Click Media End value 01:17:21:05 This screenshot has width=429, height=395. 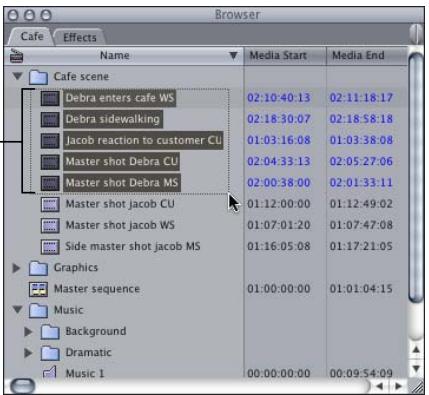pyautogui.click(x=361, y=247)
